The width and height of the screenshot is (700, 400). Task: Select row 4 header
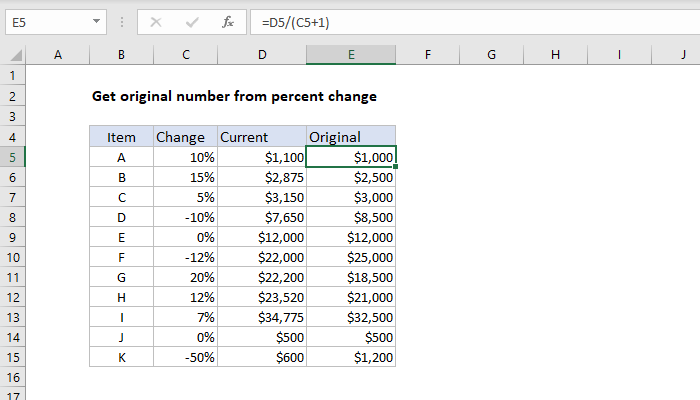click(12, 137)
